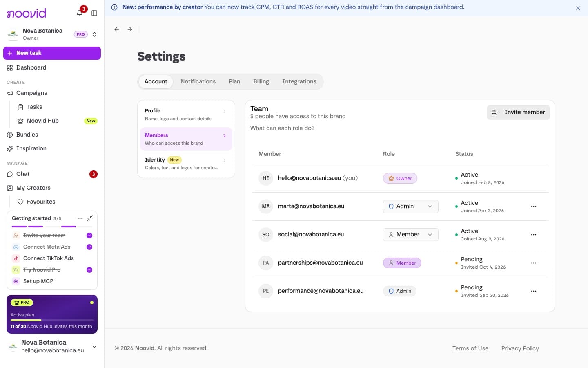588x368 pixels.
Task: Click Invite member button
Action: 518,112
